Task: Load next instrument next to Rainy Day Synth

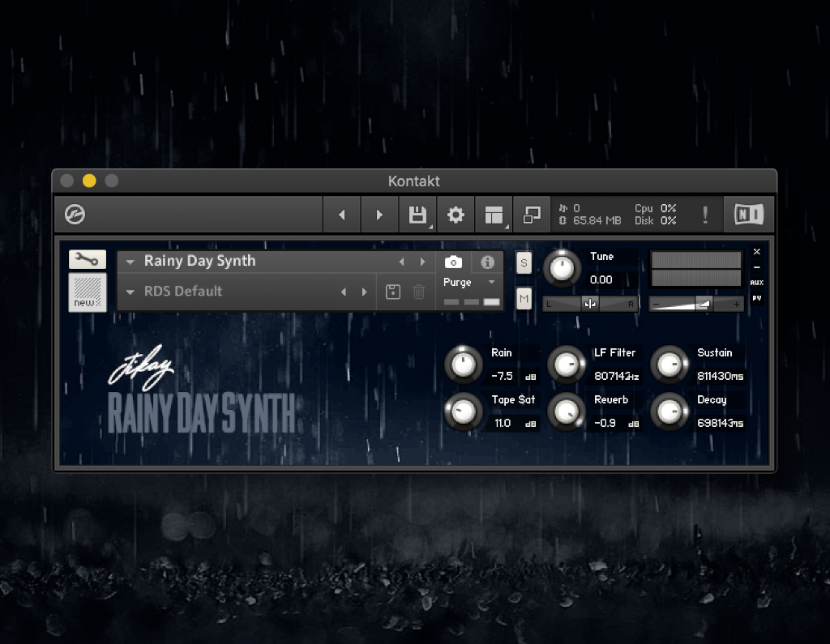Action: [x=422, y=262]
